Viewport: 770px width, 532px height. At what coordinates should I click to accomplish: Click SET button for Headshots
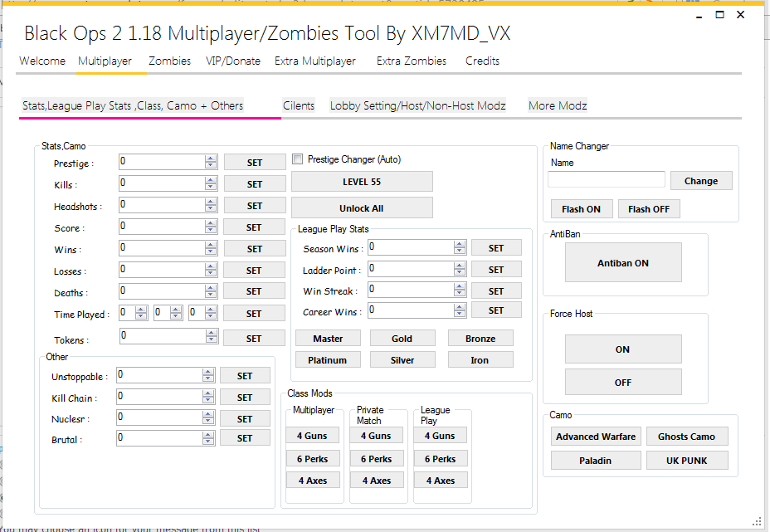pos(255,205)
